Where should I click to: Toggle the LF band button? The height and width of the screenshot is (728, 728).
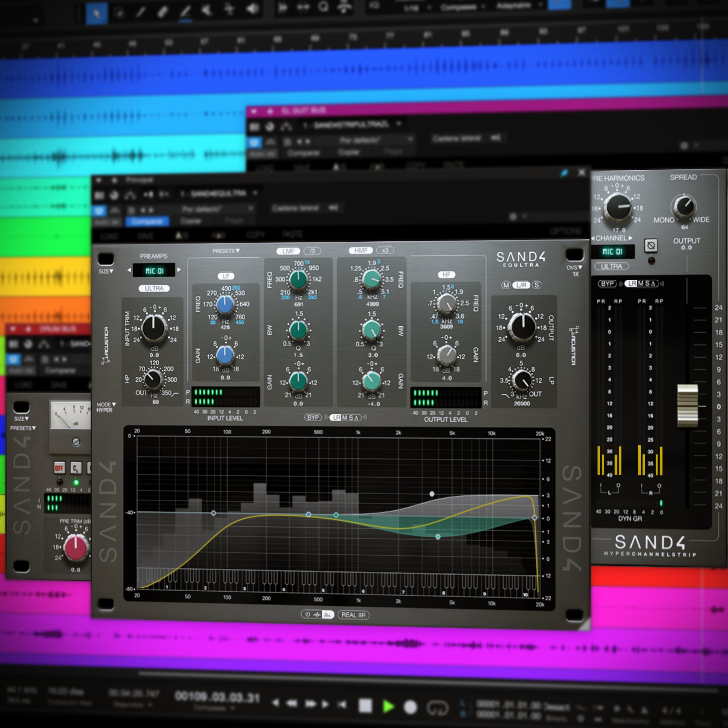tap(226, 276)
